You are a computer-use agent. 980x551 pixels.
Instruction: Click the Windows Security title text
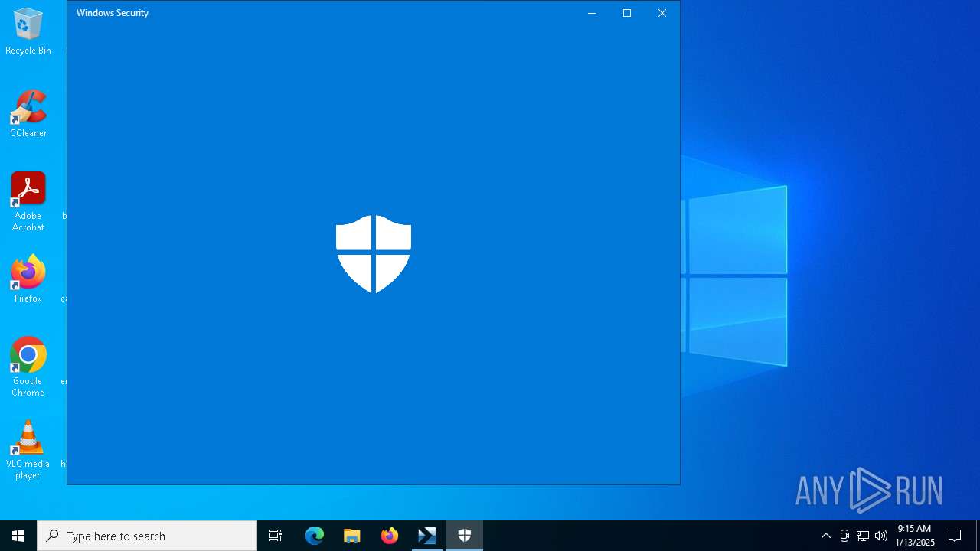pyautogui.click(x=113, y=13)
